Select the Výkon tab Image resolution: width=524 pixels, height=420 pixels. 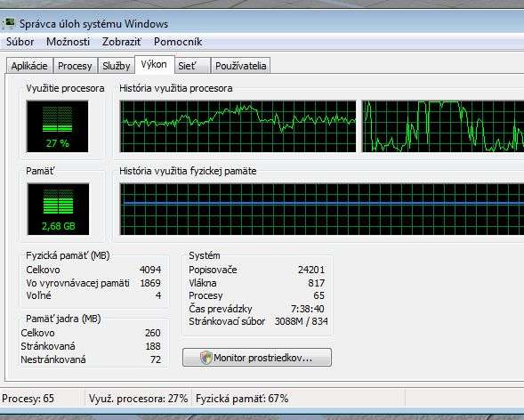point(154,64)
